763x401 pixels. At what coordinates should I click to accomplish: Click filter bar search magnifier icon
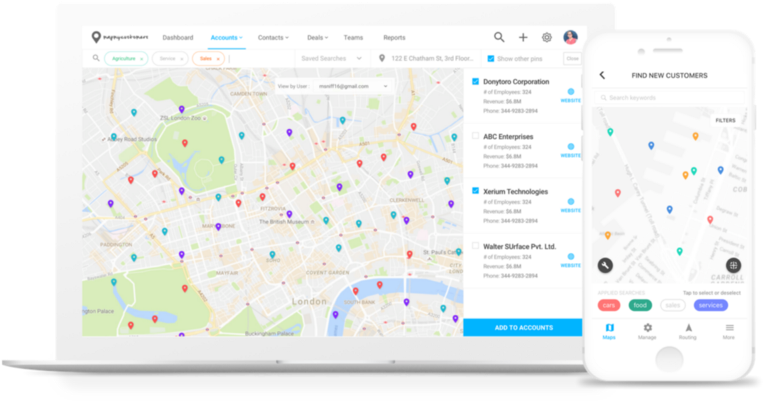point(96,58)
